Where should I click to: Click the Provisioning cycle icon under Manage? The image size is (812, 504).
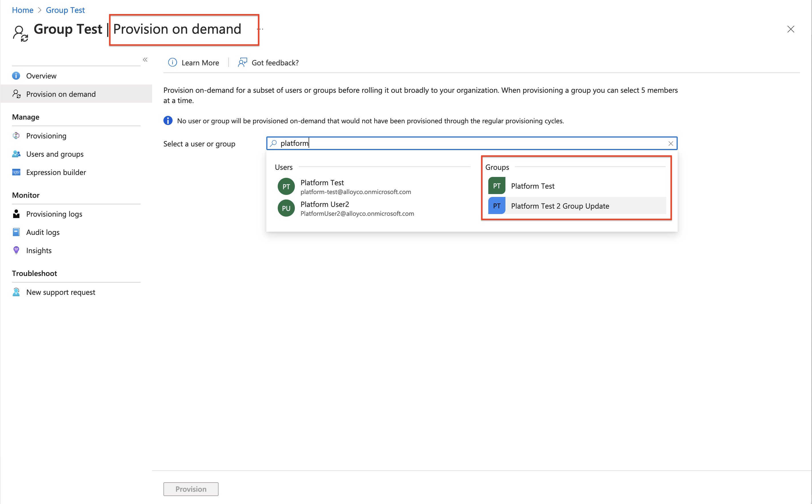tap(16, 136)
